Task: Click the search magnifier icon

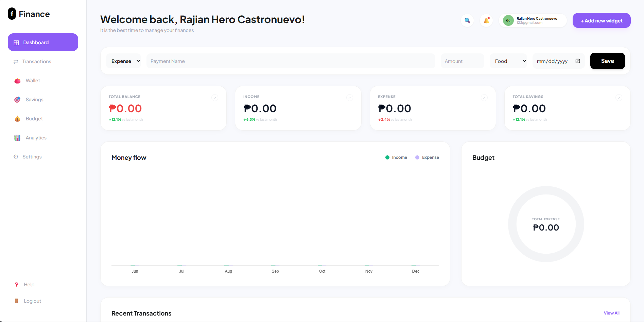Action: click(x=467, y=20)
